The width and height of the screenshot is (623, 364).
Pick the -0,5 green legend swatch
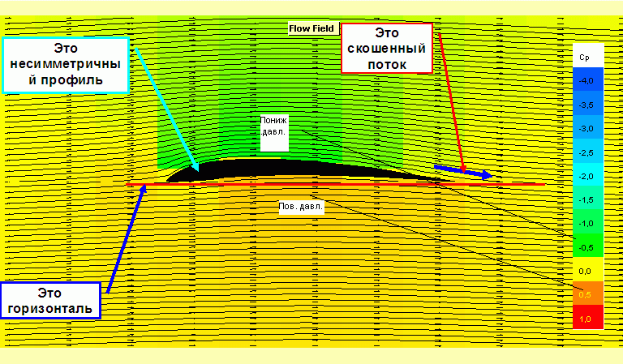pyautogui.click(x=584, y=246)
